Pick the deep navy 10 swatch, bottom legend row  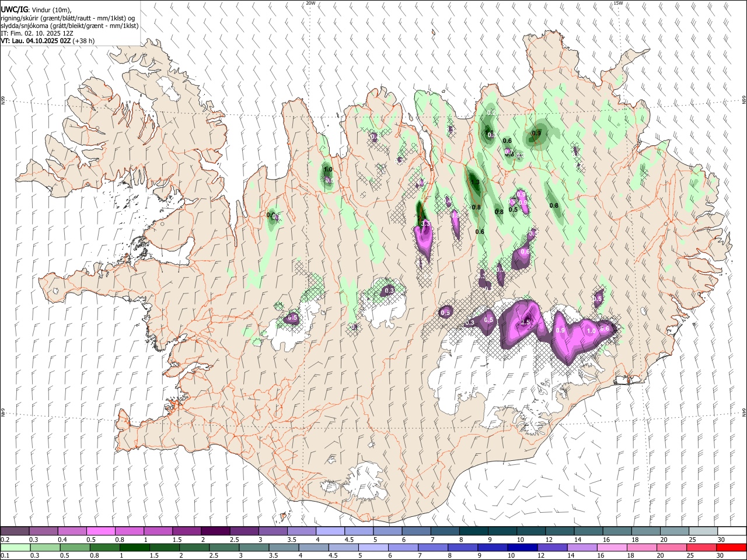[x=522, y=548]
